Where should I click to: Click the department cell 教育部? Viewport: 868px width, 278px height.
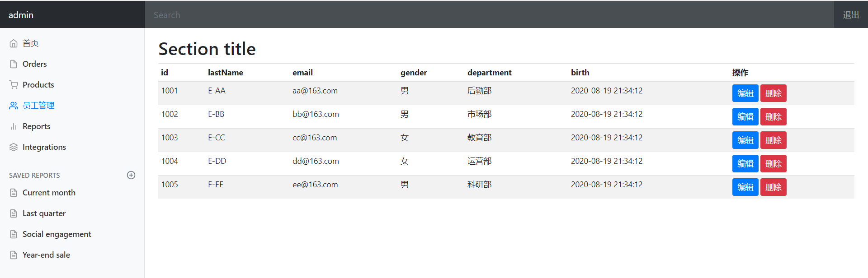479,138
